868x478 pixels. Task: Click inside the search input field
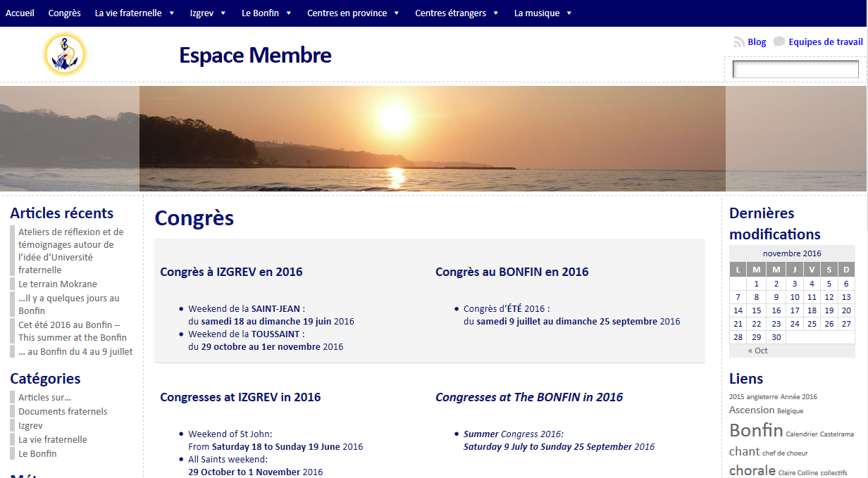point(795,70)
